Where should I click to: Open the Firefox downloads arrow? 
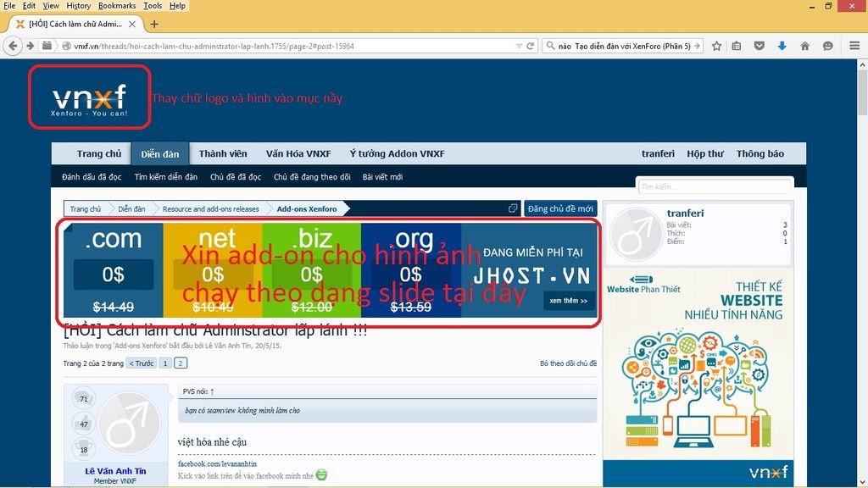[782, 46]
